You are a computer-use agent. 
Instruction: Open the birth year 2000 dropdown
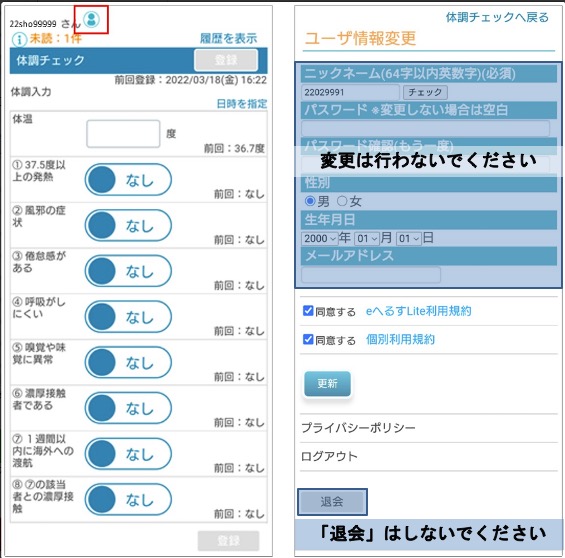click(320, 238)
